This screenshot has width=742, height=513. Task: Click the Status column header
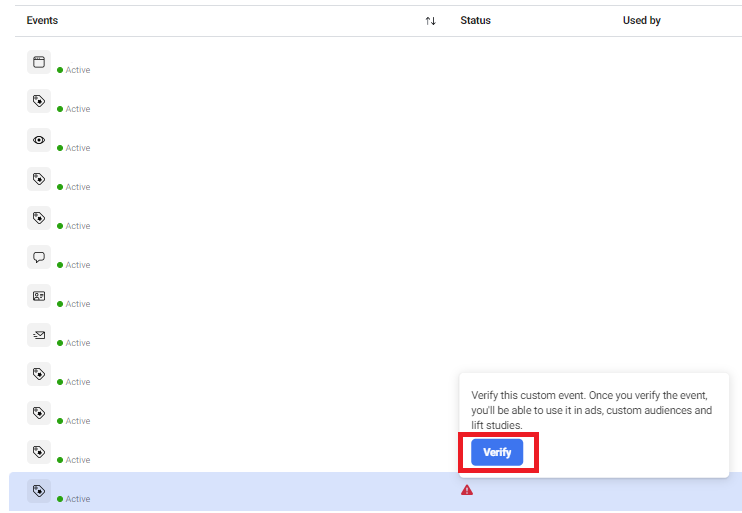click(x=475, y=21)
